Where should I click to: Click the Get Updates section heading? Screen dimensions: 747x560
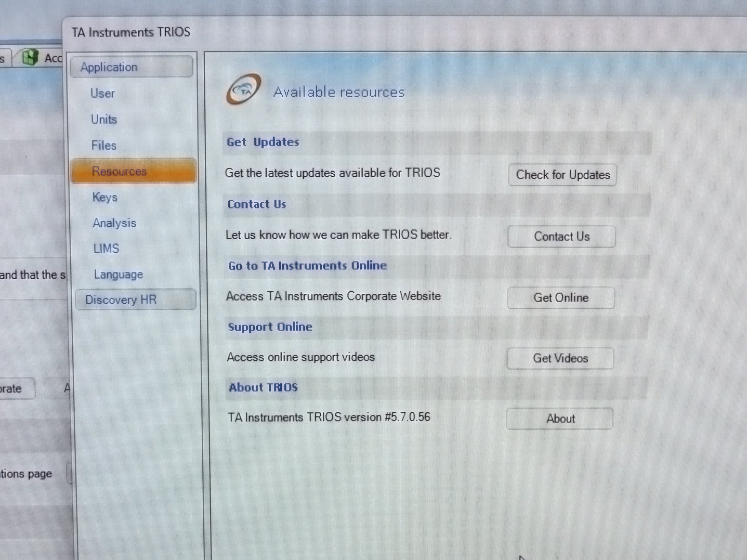click(263, 142)
